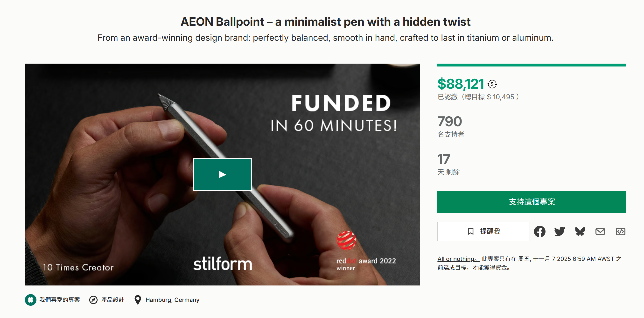
Task: Click the AEON Ballpoint project title
Action: click(325, 22)
